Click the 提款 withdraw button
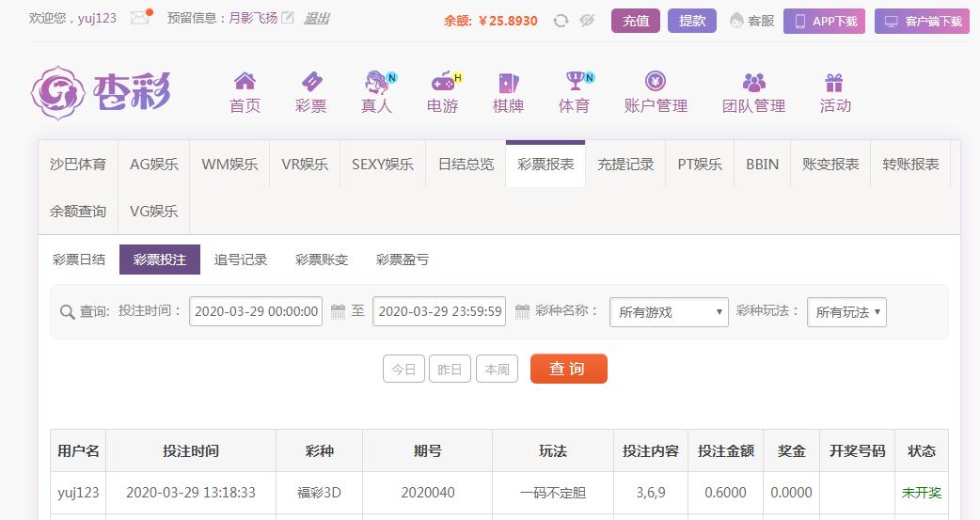 coord(692,21)
